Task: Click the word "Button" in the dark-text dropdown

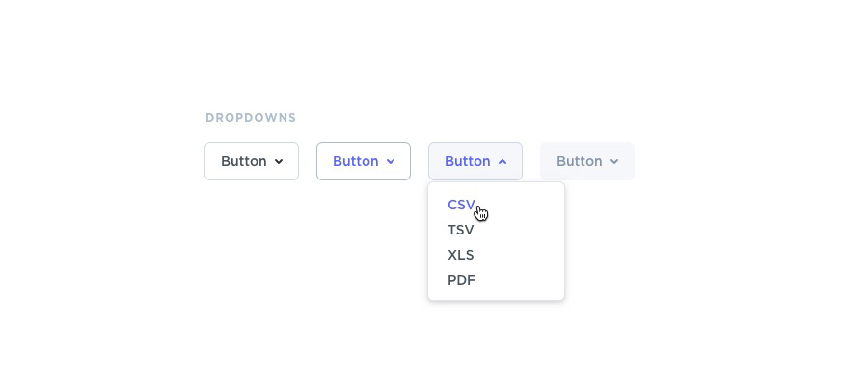Action: pos(243,161)
